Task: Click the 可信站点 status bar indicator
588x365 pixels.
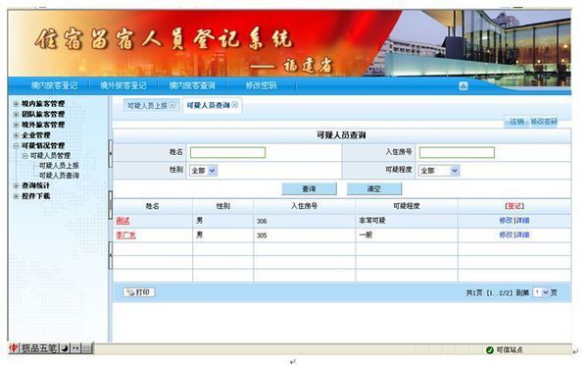Action: point(505,350)
